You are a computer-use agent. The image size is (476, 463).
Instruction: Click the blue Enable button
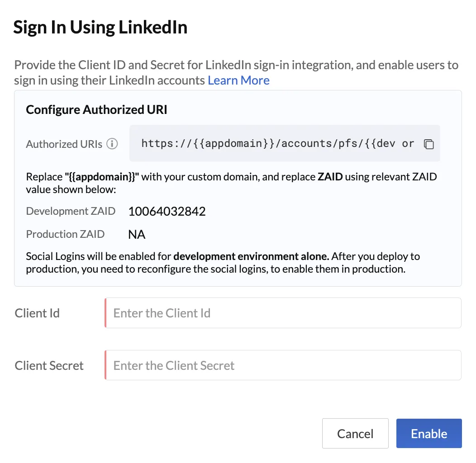(429, 433)
